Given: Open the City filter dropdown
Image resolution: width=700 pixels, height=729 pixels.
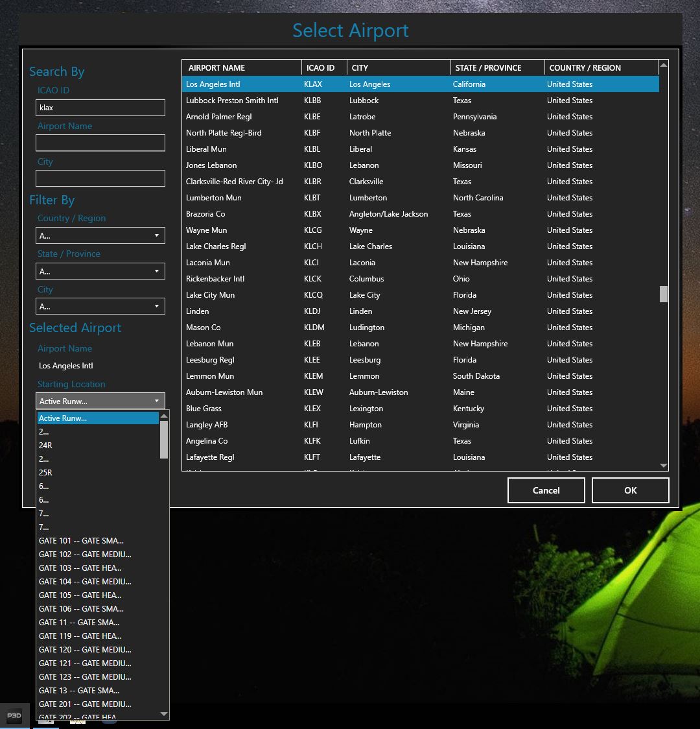Looking at the screenshot, I should 100,306.
